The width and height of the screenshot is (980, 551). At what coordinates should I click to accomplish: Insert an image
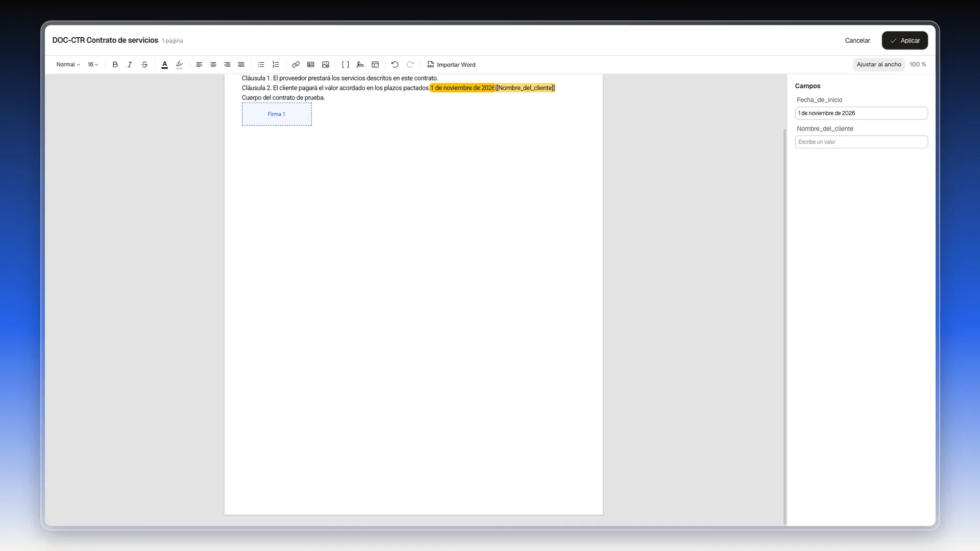pyautogui.click(x=326, y=65)
